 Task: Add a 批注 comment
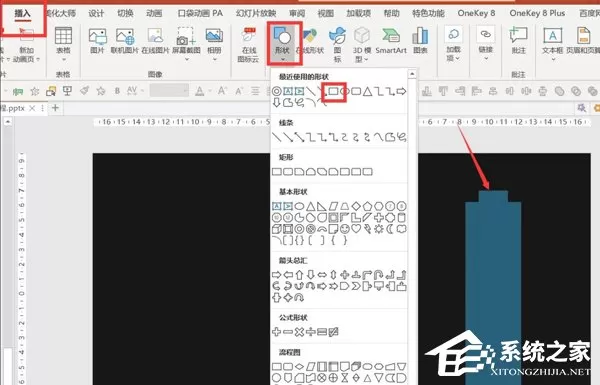tap(518, 41)
